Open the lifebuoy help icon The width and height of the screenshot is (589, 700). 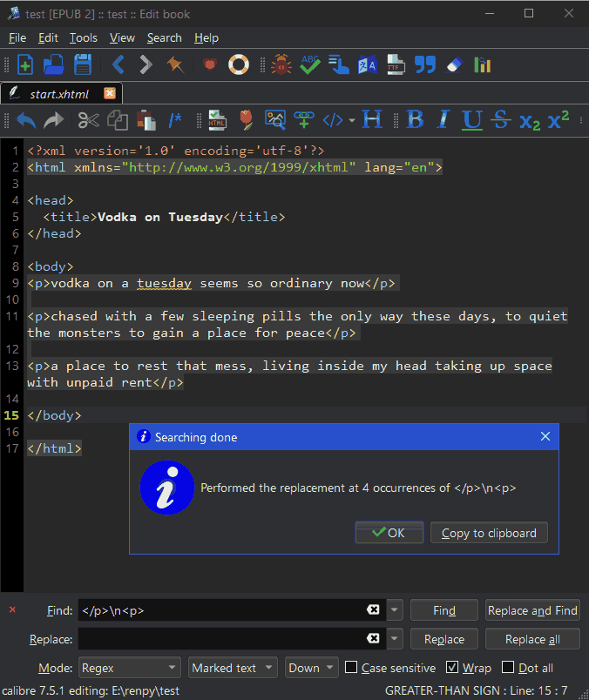(x=239, y=64)
